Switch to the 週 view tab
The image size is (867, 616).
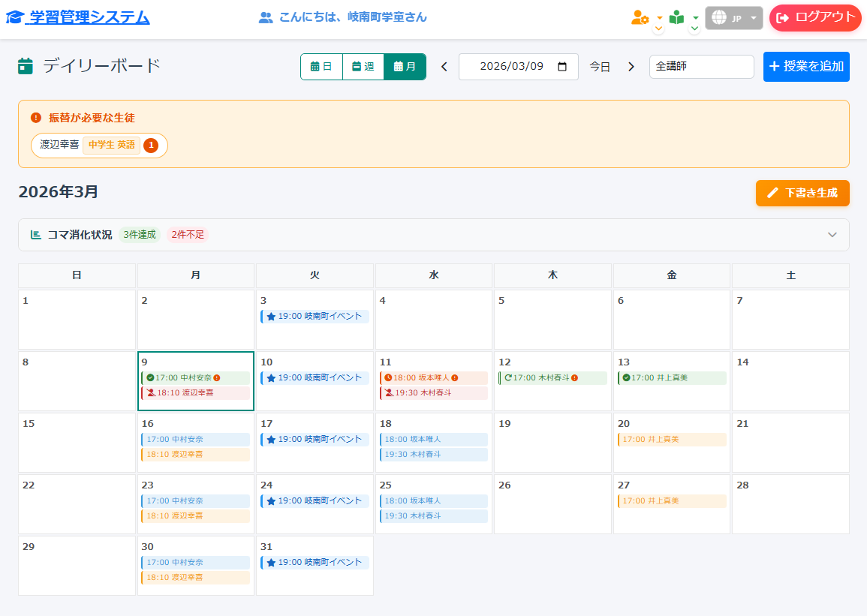pos(363,67)
